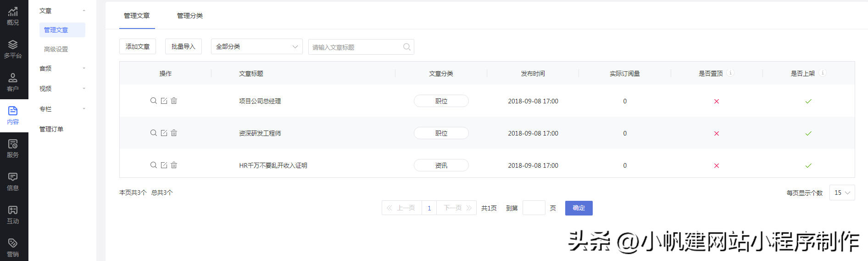The height and width of the screenshot is (261, 868).
Task: Open the 客户 customers sidebar icon
Action: point(13,82)
